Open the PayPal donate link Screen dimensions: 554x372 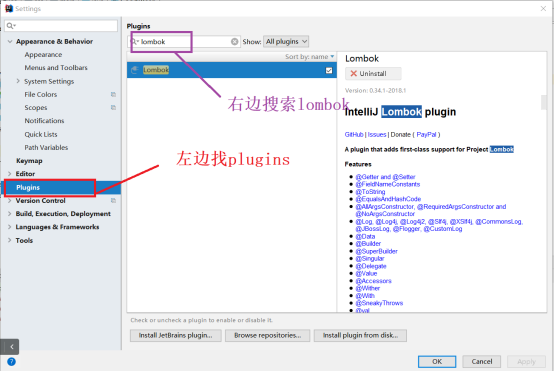426,135
